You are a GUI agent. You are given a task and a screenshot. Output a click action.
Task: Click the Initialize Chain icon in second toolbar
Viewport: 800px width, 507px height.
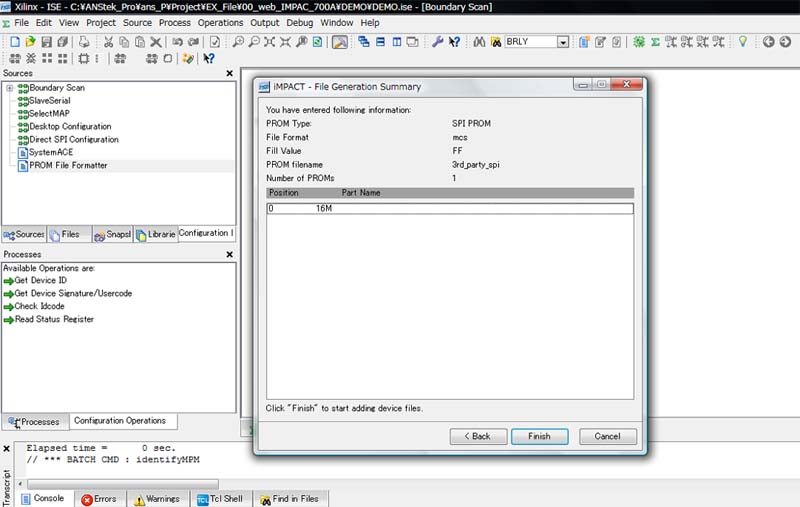[x=15, y=59]
